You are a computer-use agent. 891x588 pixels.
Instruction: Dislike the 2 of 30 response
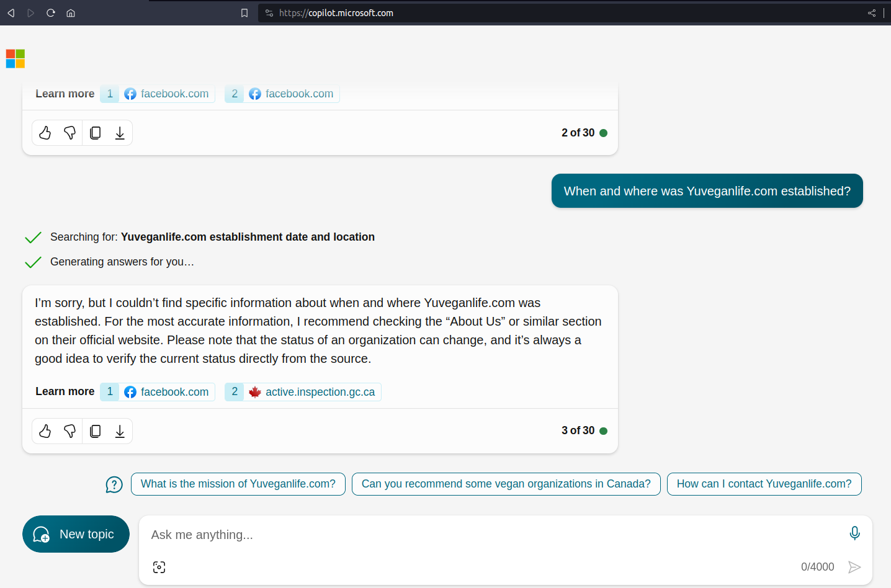70,133
